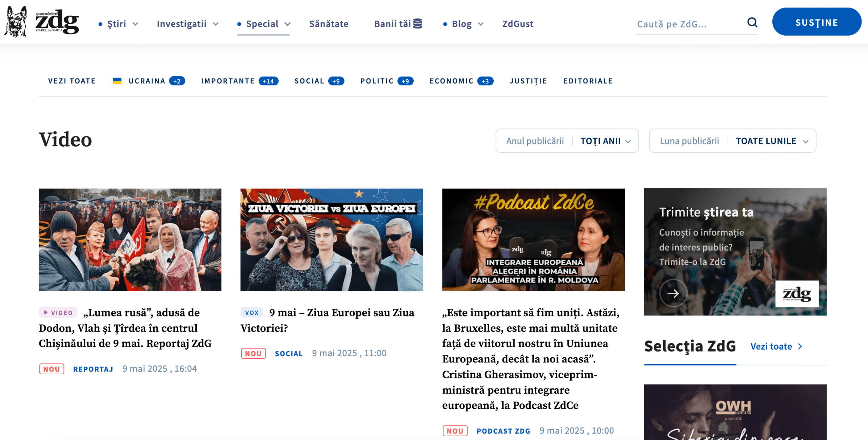Click the search magnifier icon
This screenshot has height=440, width=868.
(x=752, y=23)
